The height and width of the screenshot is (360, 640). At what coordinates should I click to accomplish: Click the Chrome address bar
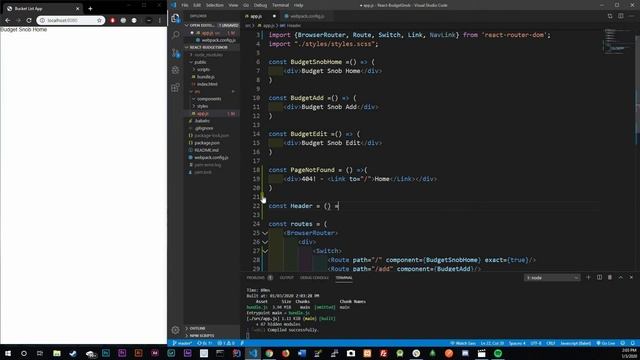pos(70,20)
